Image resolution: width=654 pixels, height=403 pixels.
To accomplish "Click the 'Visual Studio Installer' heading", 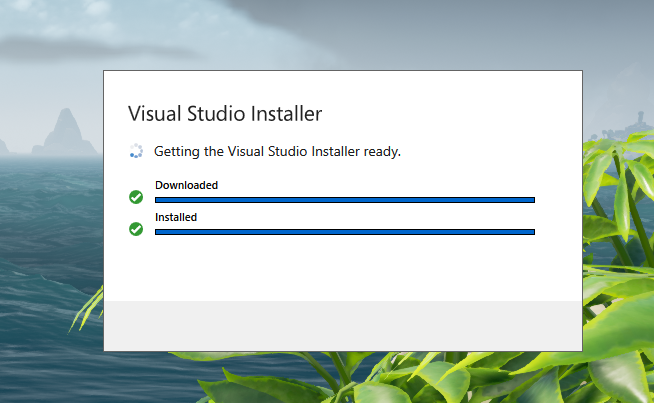I will (x=225, y=113).
